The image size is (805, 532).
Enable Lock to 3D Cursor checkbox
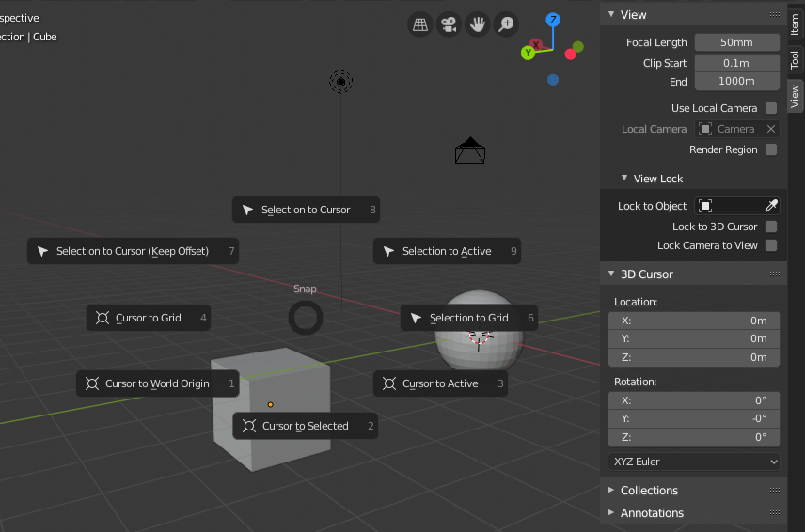tap(771, 227)
